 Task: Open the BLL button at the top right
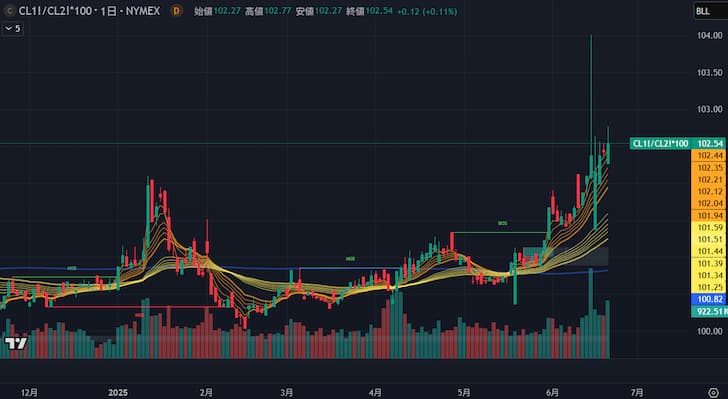pyautogui.click(x=710, y=11)
